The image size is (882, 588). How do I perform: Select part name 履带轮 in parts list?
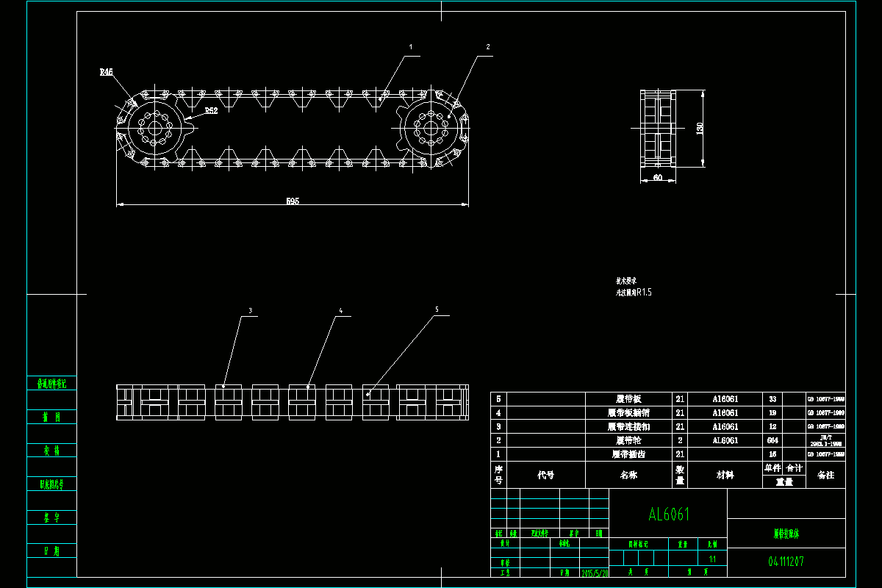[x=628, y=440]
